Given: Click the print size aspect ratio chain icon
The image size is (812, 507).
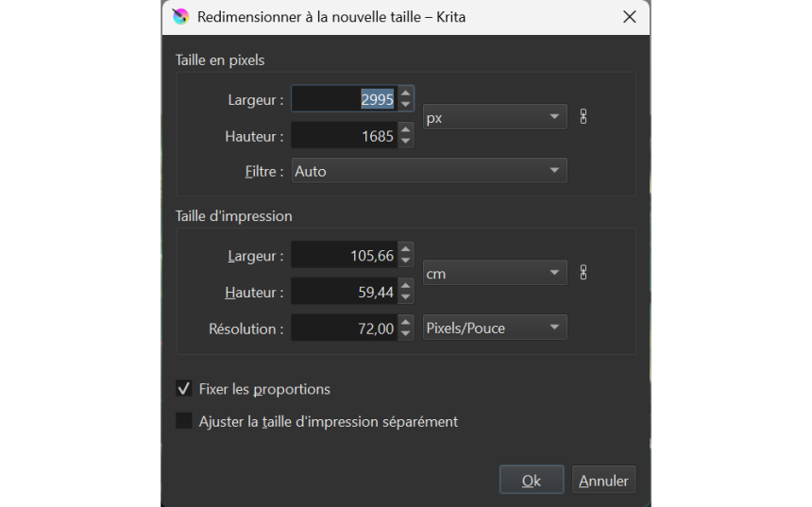Looking at the screenshot, I should coord(584,273).
